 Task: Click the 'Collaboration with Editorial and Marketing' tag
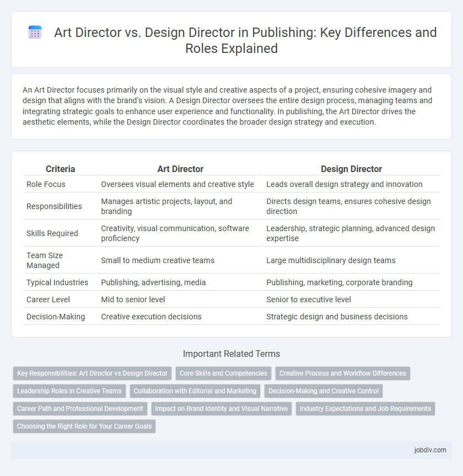tap(195, 391)
